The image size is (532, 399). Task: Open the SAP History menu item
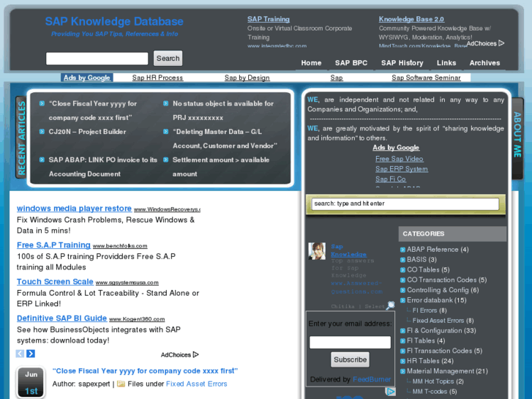[x=402, y=63]
